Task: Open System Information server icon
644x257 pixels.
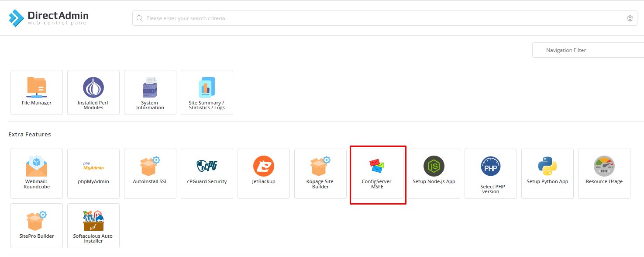Action: [150, 87]
